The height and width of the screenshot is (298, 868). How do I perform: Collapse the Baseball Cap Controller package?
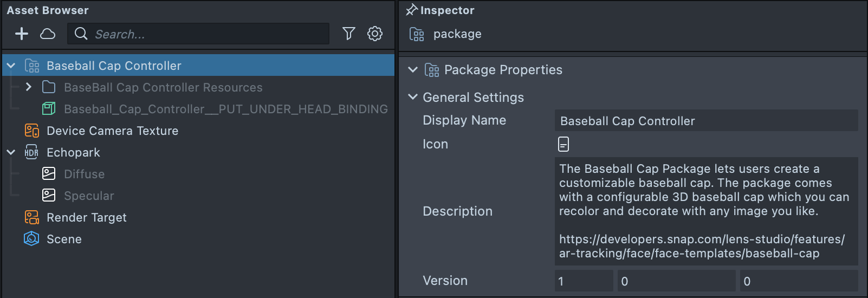click(11, 66)
